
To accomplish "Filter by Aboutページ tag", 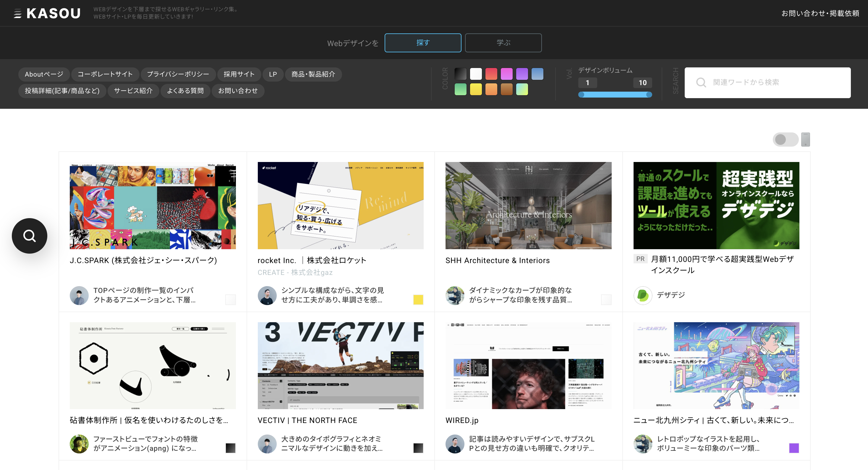I will [44, 74].
